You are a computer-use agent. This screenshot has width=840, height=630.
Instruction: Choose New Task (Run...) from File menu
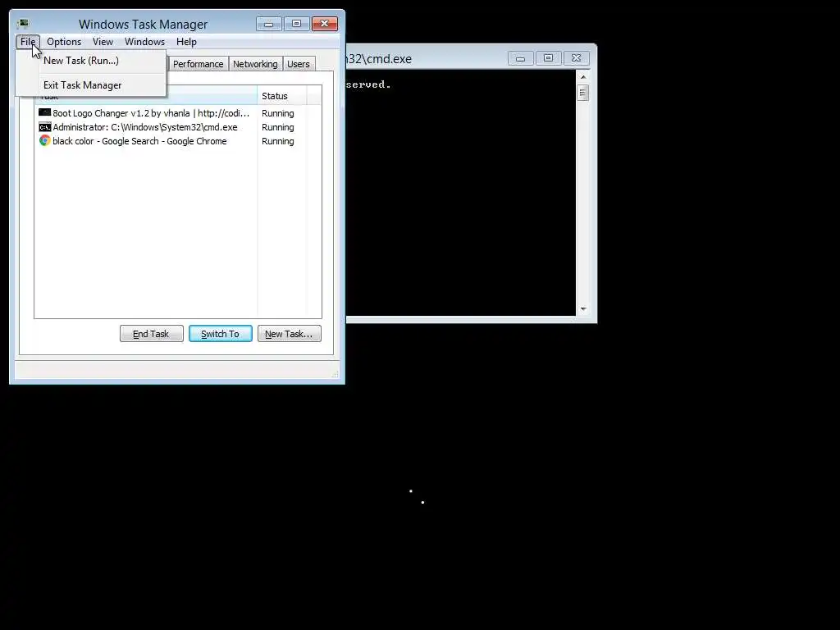click(x=91, y=61)
